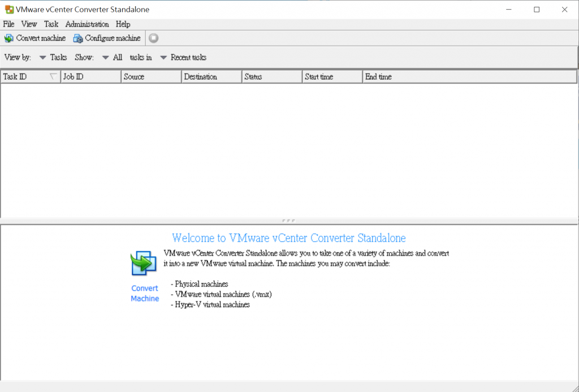Open the Task menu

click(x=51, y=24)
